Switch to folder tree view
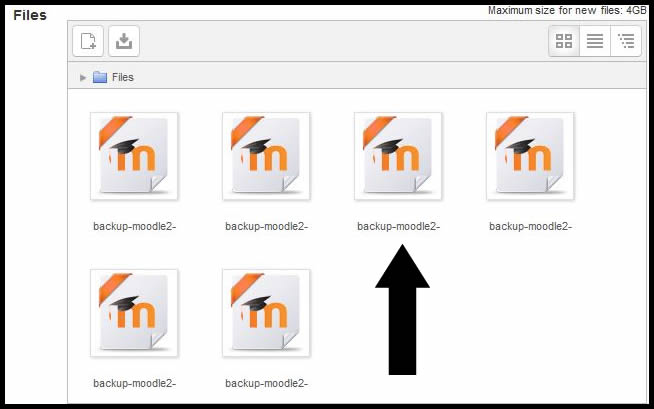The width and height of the screenshot is (654, 409). click(x=626, y=41)
